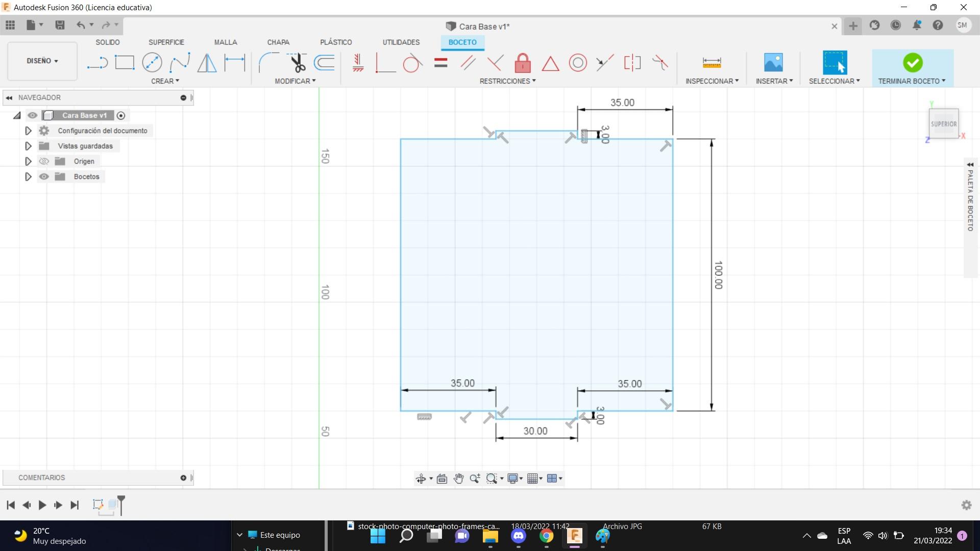Show the hidden Origen folder
Screen dimensions: 980x551
[44, 161]
